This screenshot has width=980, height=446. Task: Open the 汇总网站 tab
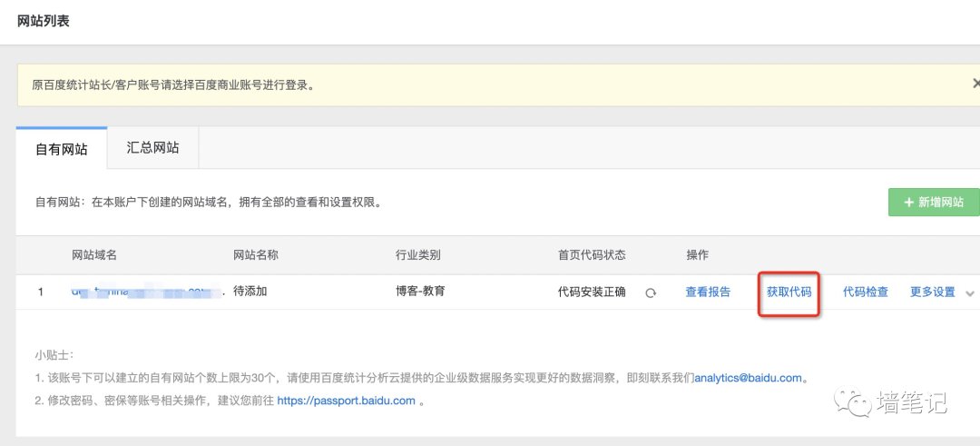point(153,148)
